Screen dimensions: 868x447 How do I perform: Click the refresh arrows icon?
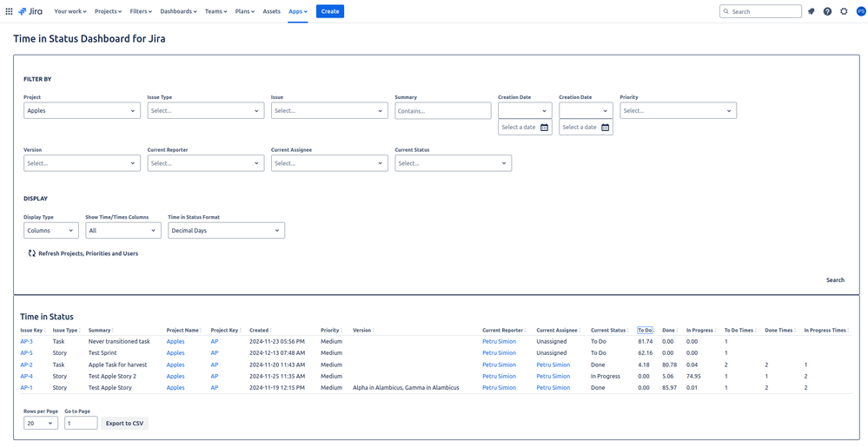[31, 253]
